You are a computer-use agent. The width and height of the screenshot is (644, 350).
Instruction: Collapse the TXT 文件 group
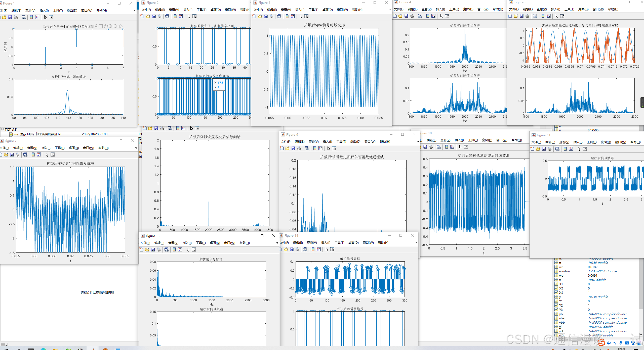tap(2, 129)
